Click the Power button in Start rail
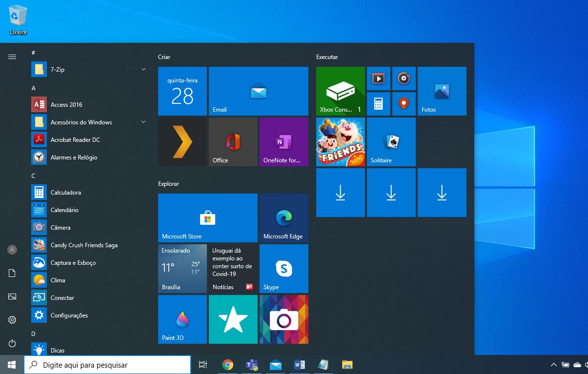This screenshot has width=588, height=374. pos(12,343)
